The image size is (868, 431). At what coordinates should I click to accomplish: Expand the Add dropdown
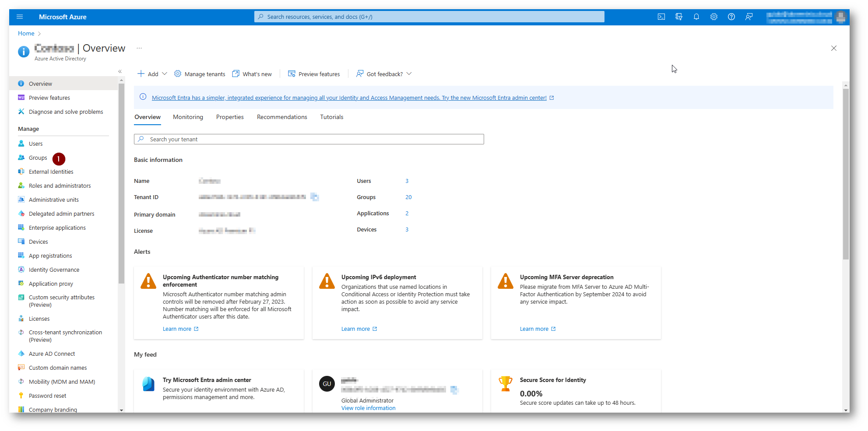pyautogui.click(x=152, y=74)
